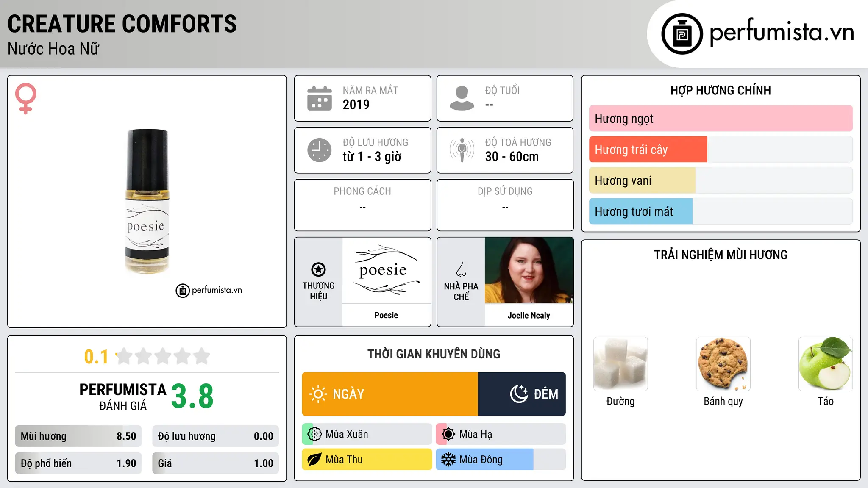Click the Bánh quy note caption
Viewport: 868px width, 488px height.
tap(723, 402)
